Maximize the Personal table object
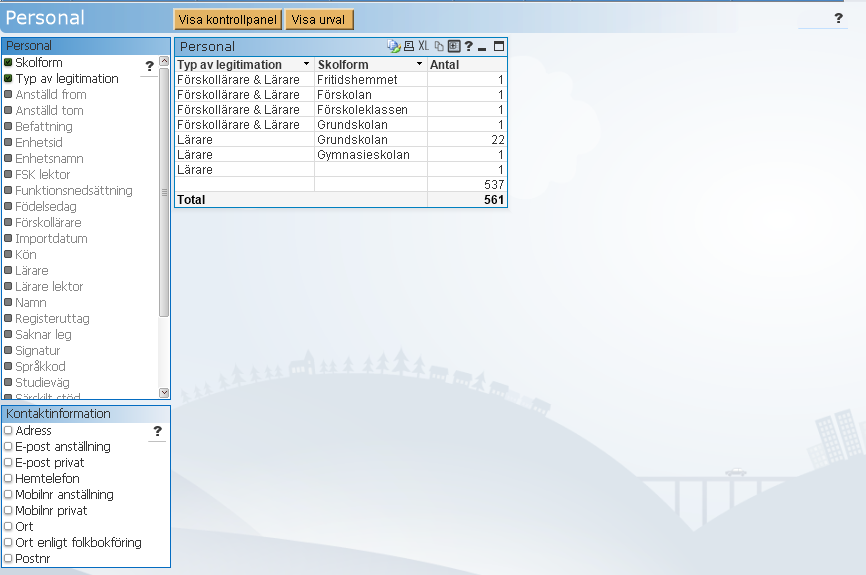 [x=499, y=46]
